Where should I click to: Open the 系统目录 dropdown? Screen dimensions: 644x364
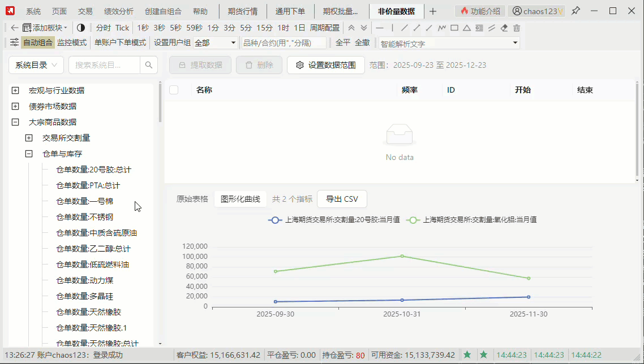(x=36, y=65)
